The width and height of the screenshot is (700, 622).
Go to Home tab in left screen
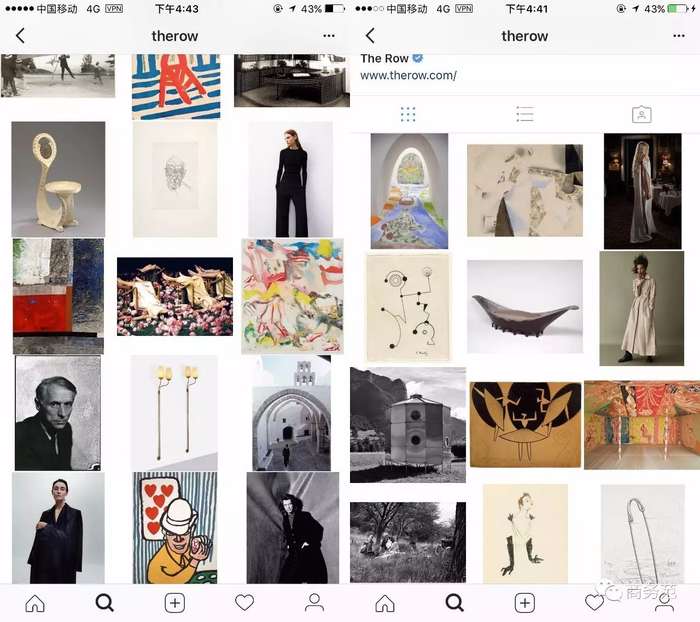[35, 603]
